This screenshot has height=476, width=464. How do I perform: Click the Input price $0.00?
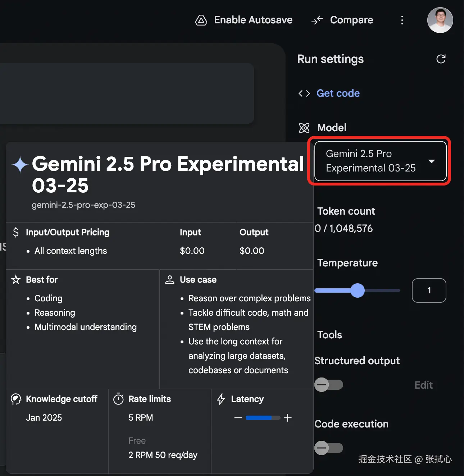click(192, 251)
